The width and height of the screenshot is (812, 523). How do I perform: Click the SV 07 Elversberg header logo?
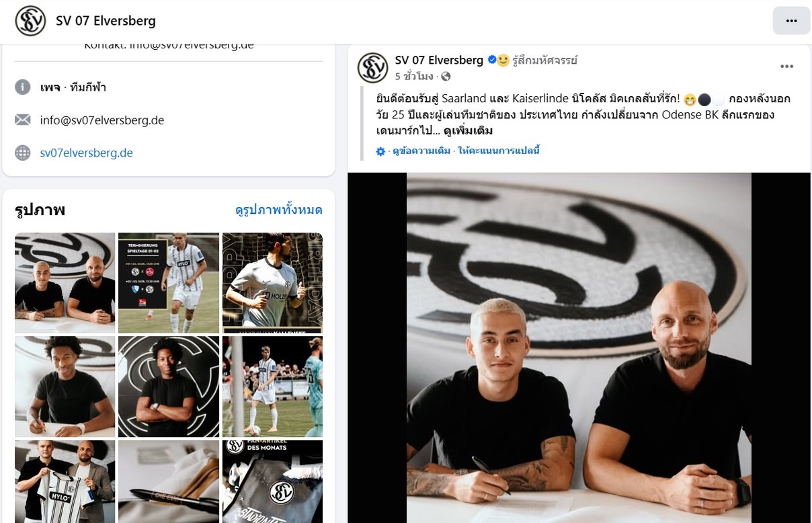(30, 21)
